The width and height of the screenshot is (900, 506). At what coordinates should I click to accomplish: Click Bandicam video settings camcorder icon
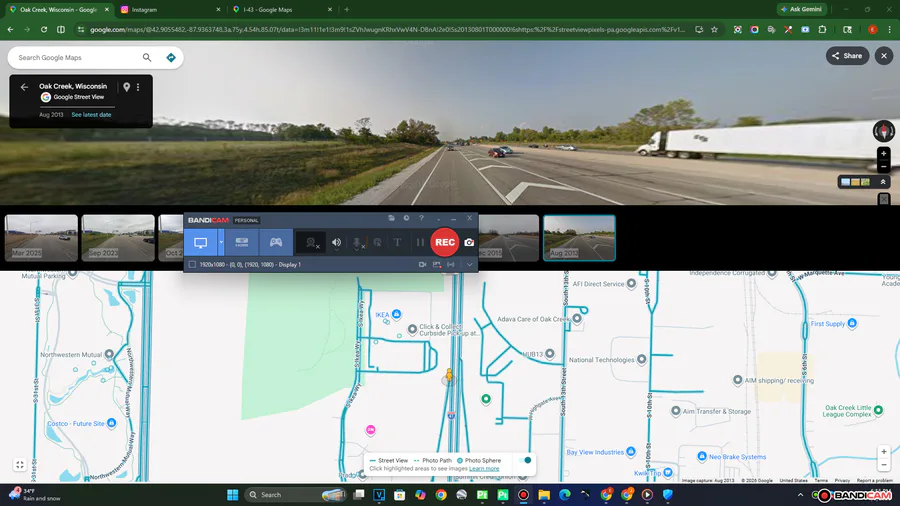[422, 264]
